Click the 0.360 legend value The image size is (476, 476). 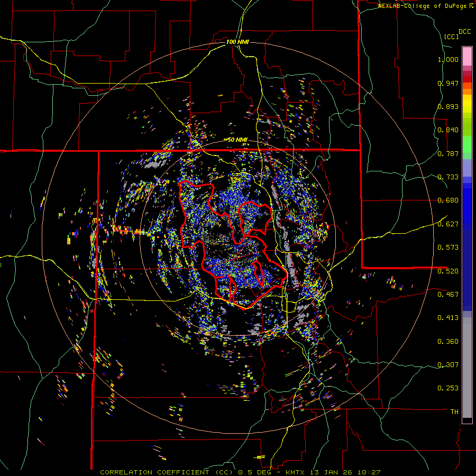tap(448, 342)
